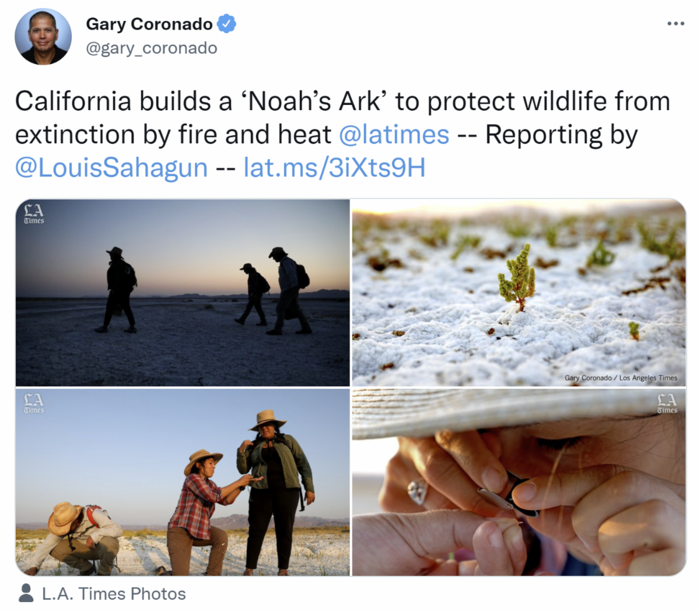Click LA Times logo on silhouettes photo

[34, 213]
